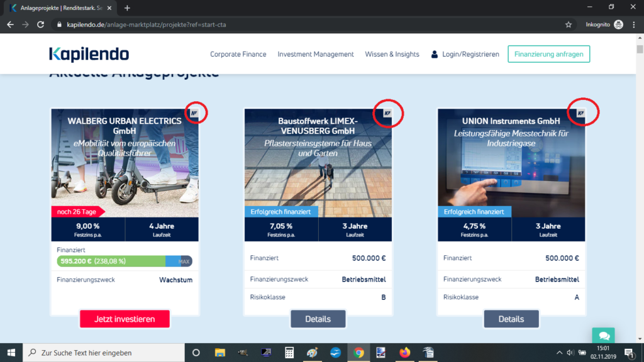Show hidden system tray icons

559,353
